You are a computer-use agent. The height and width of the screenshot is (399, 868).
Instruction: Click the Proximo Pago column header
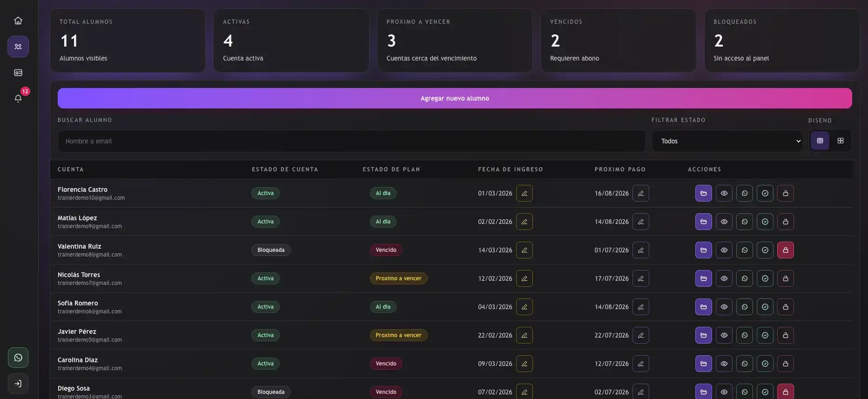tap(620, 169)
